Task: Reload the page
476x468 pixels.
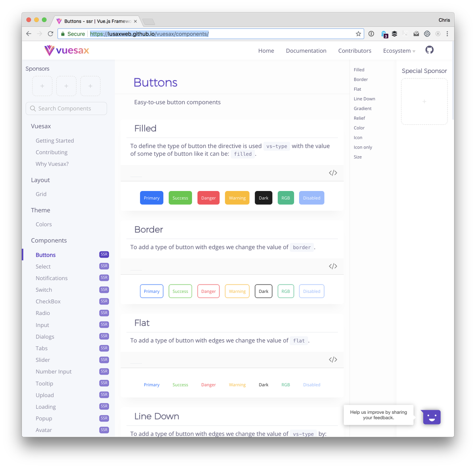Action: (50, 34)
